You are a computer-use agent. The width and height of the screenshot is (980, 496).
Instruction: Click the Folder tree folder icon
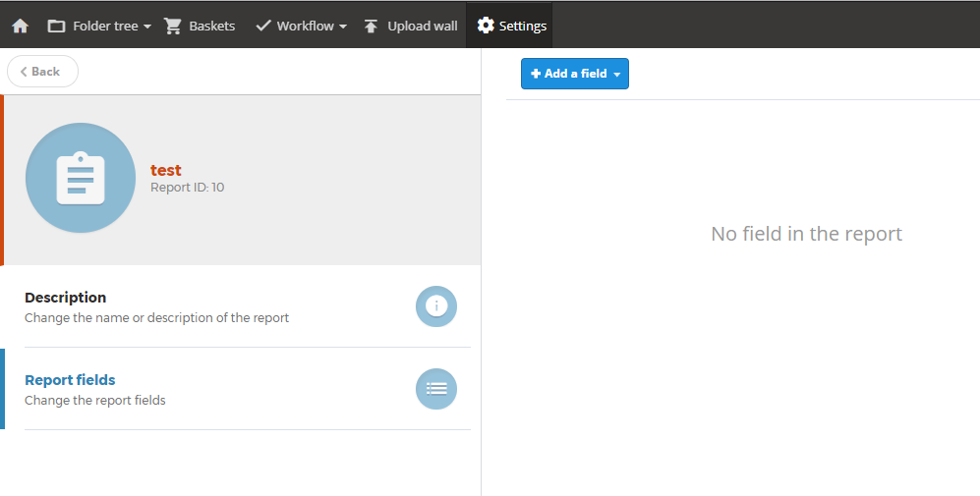coord(56,27)
